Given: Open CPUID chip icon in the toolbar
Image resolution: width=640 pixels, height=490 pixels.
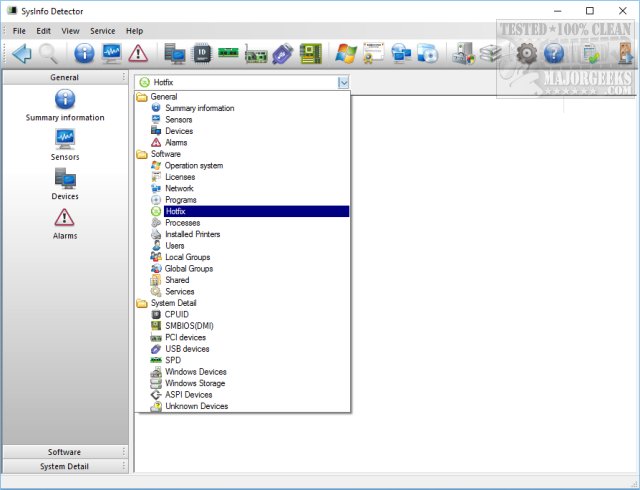Looking at the screenshot, I should [x=201, y=53].
